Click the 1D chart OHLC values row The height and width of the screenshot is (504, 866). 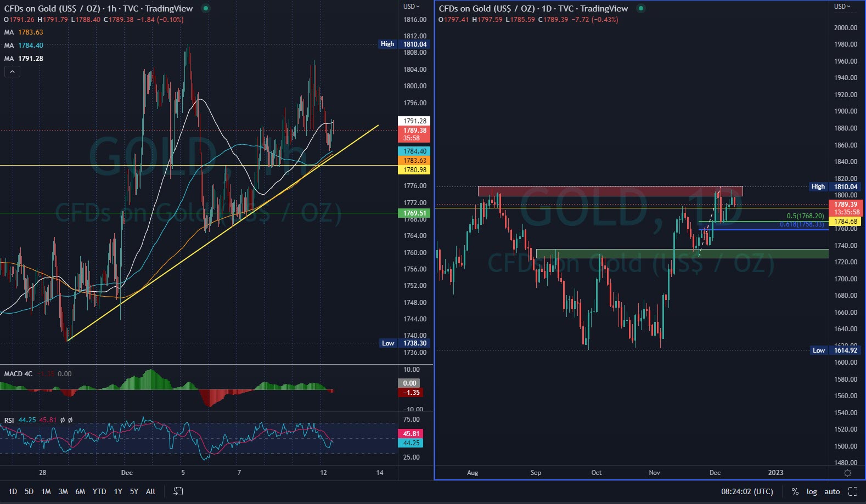point(528,20)
